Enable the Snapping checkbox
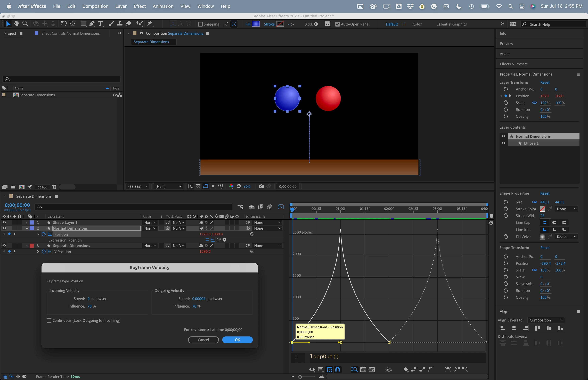 pos(200,24)
